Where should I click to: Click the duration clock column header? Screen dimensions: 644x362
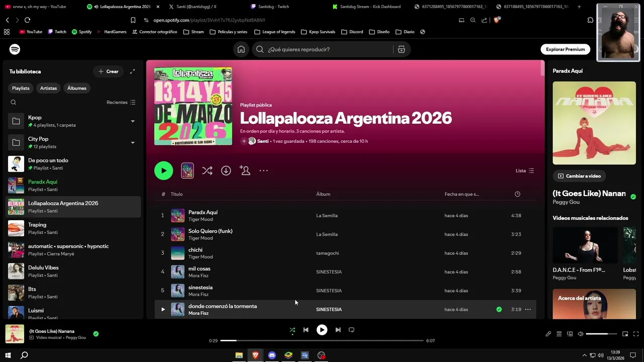pos(517,194)
